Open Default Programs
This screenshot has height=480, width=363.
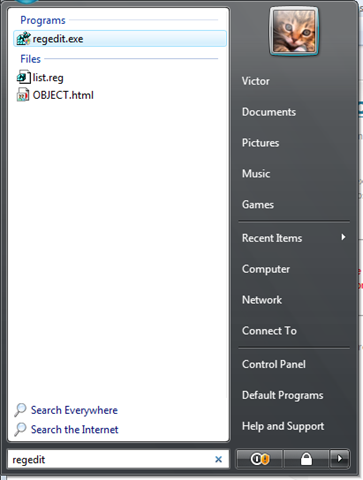[x=283, y=395]
